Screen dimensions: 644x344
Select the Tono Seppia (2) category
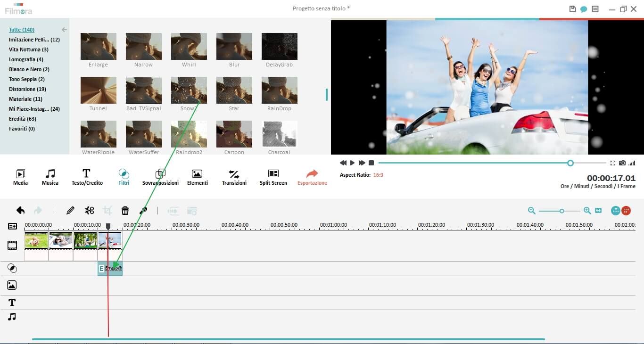27,79
